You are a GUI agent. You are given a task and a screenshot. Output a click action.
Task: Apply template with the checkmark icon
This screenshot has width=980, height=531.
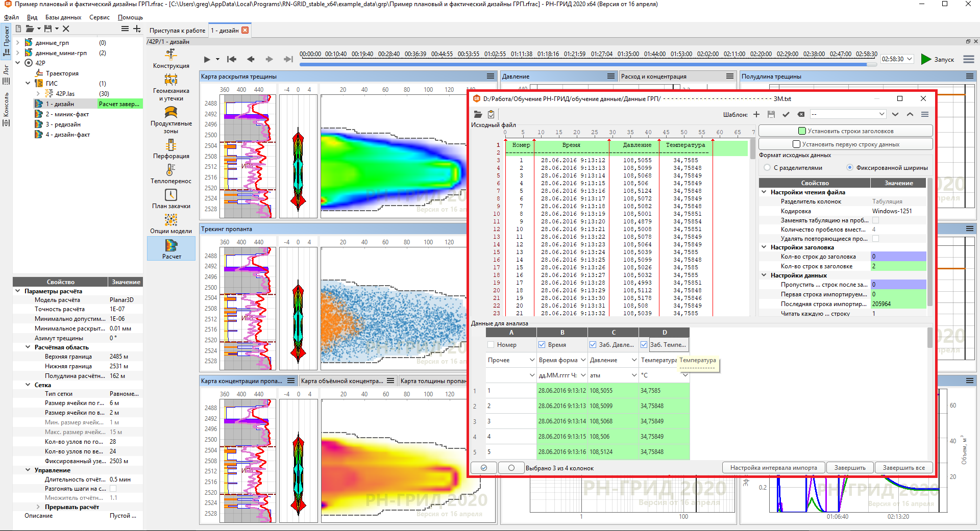click(786, 114)
